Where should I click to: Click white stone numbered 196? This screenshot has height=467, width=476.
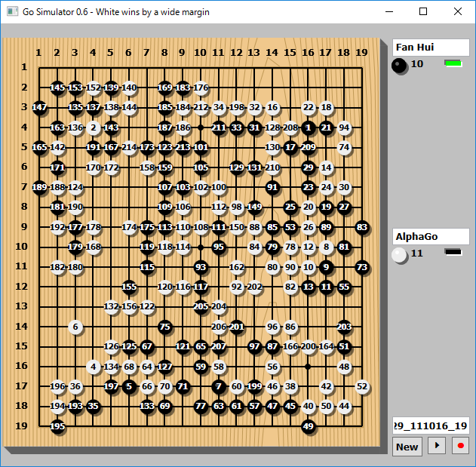[x=57, y=386]
